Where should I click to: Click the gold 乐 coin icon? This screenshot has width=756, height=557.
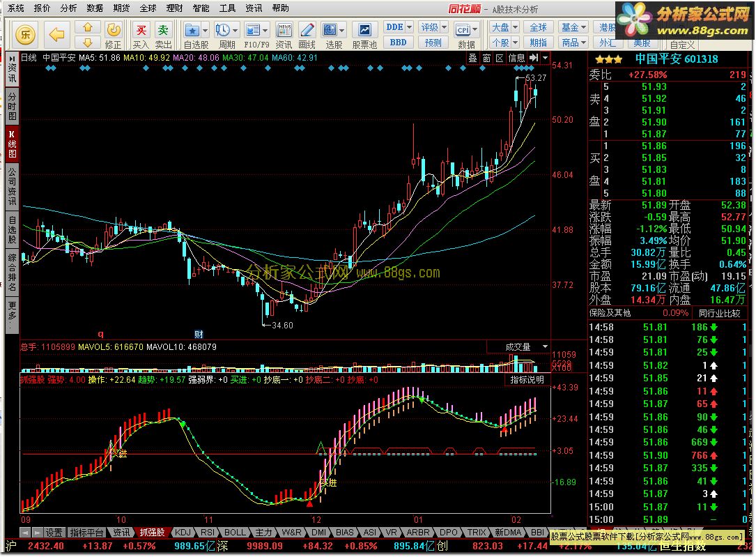click(26, 34)
